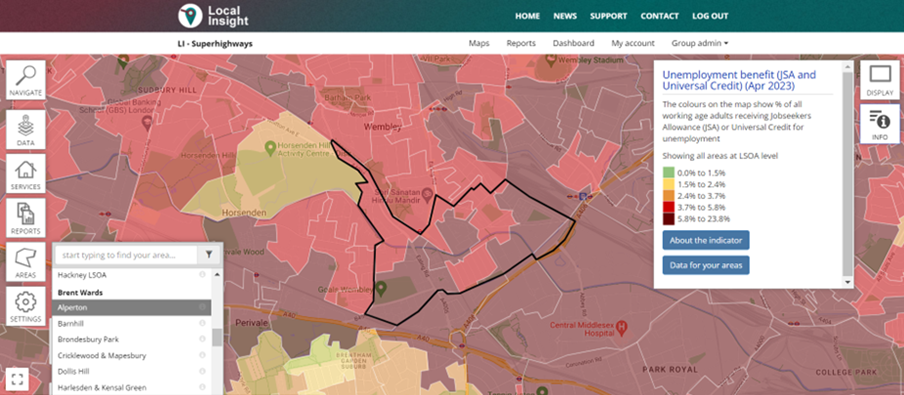The width and height of the screenshot is (904, 395).
Task: Open the Services house icon
Action: click(26, 174)
